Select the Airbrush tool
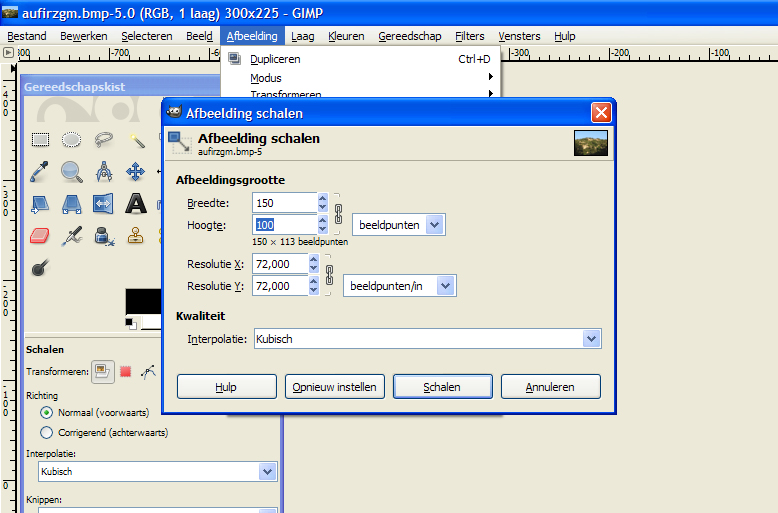 pyautogui.click(x=72, y=236)
